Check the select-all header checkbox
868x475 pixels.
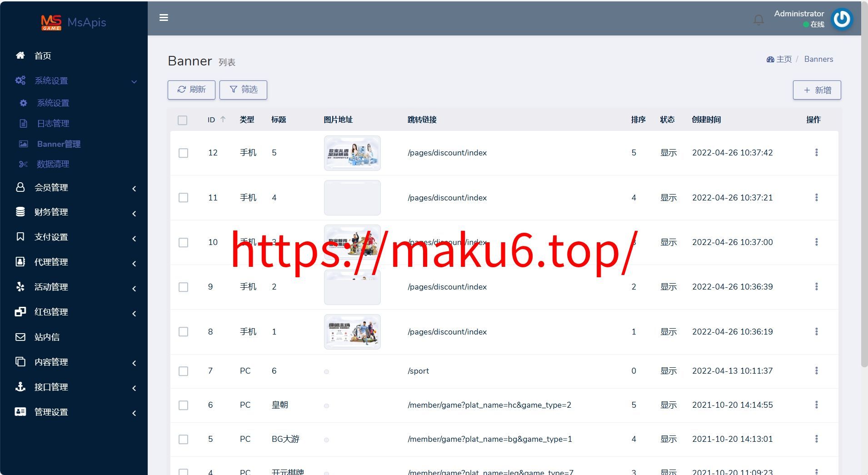(183, 120)
